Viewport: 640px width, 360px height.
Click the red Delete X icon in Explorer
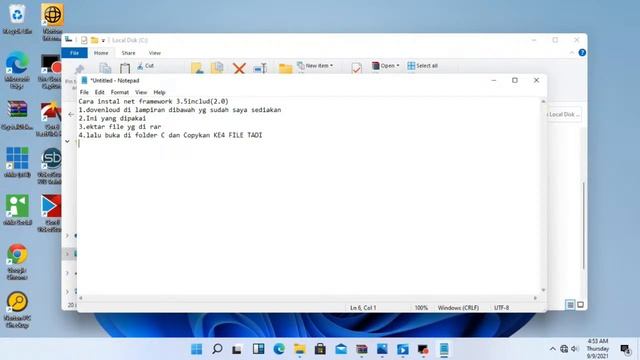pos(239,68)
